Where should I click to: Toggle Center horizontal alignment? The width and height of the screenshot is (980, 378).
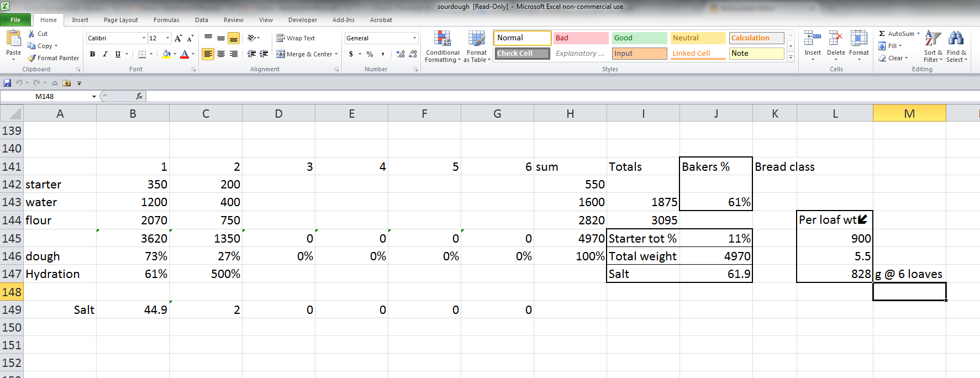pos(221,54)
